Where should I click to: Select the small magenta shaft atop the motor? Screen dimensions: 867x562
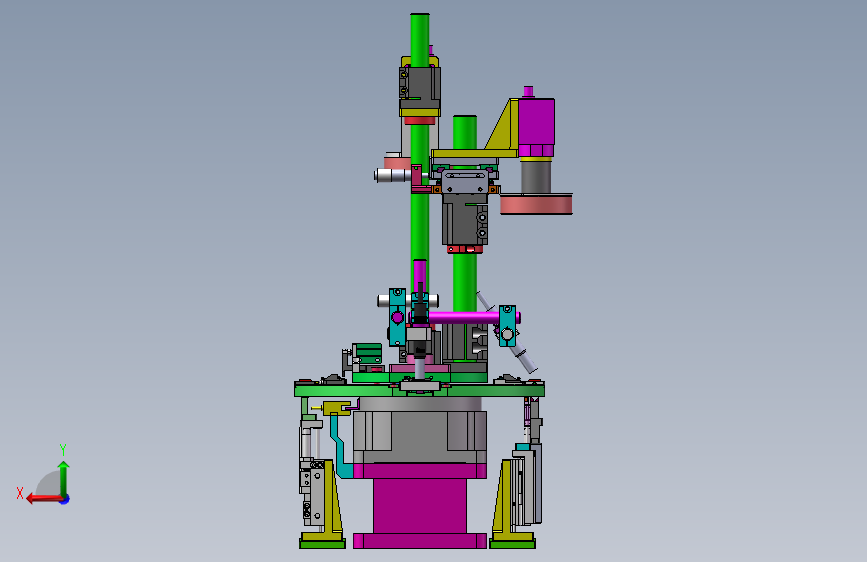pos(528,91)
